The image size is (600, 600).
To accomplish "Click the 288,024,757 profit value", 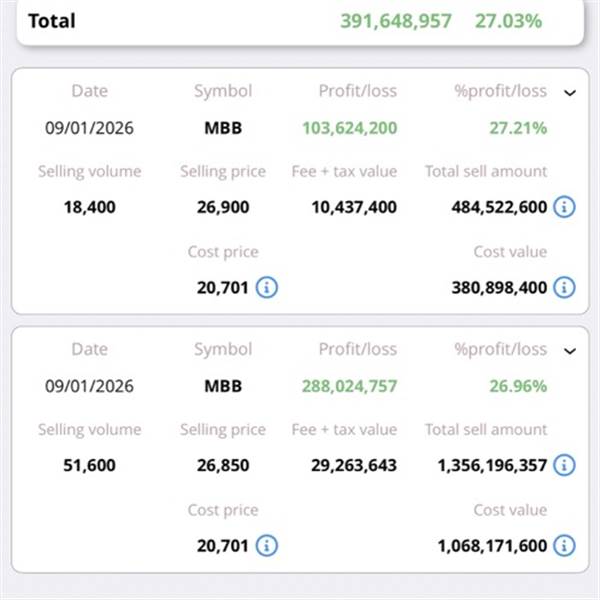I will pyautogui.click(x=349, y=386).
